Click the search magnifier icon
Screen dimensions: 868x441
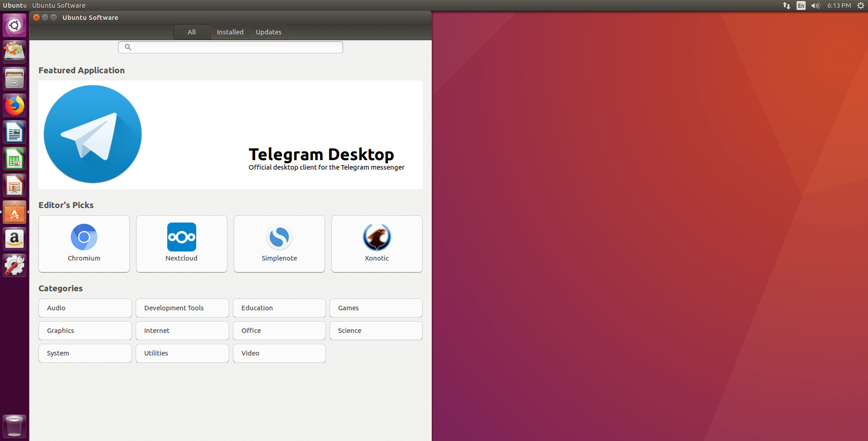[x=128, y=47]
